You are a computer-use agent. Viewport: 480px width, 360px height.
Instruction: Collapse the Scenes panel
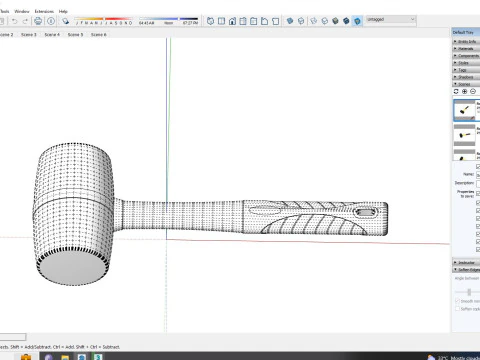[x=466, y=84]
